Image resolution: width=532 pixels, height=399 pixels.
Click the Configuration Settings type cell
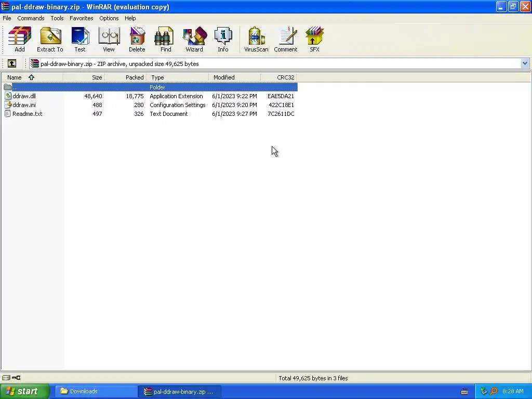tap(178, 105)
